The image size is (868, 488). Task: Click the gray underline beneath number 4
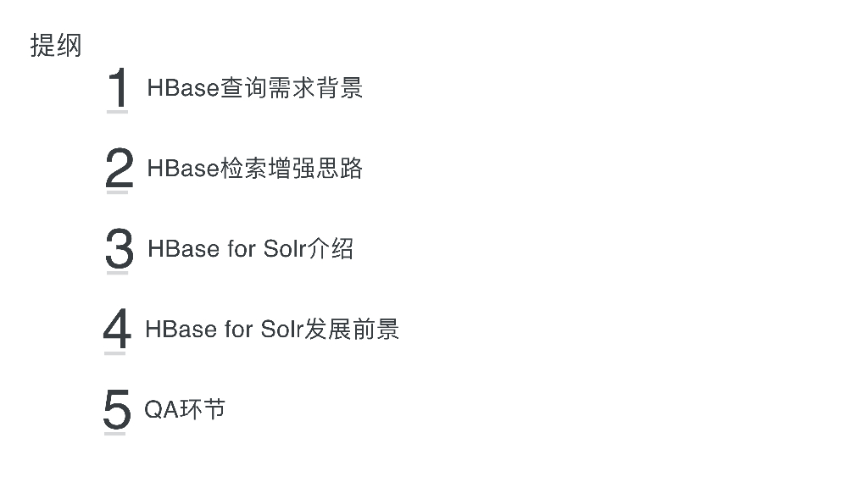[115, 353]
